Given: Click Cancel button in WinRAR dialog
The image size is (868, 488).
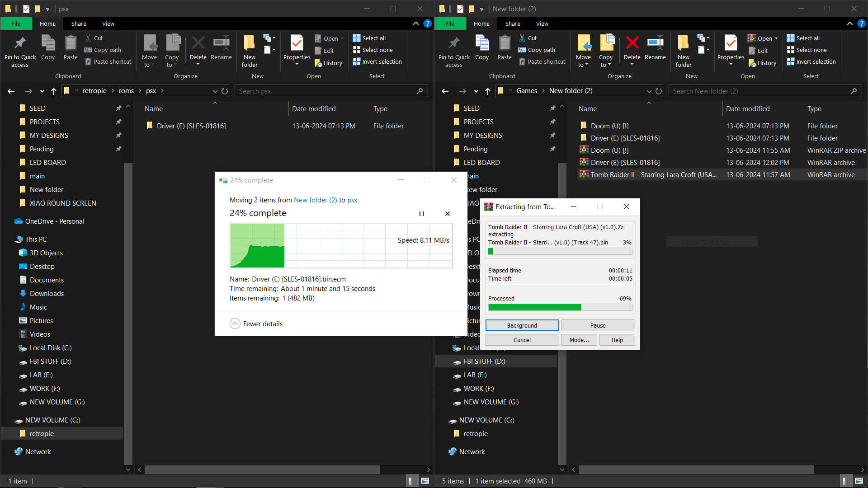Looking at the screenshot, I should click(x=522, y=340).
